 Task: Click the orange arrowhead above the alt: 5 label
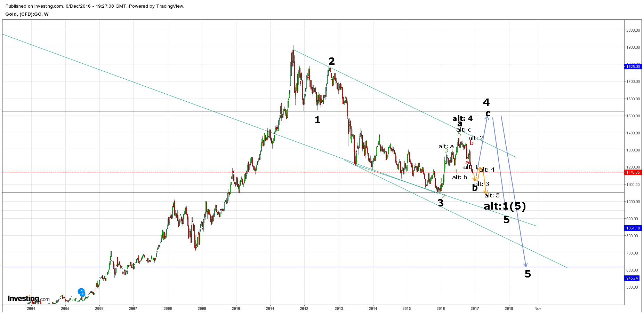(x=486, y=193)
